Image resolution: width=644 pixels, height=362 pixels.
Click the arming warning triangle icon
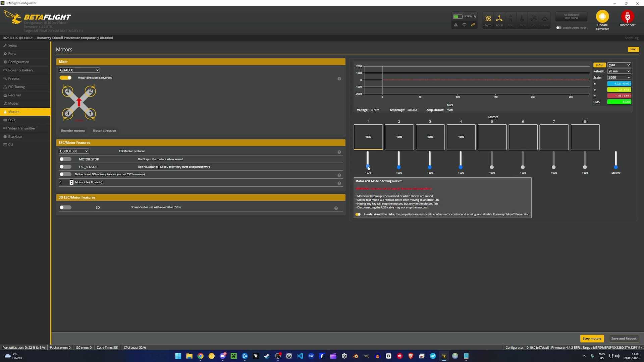[456, 25]
